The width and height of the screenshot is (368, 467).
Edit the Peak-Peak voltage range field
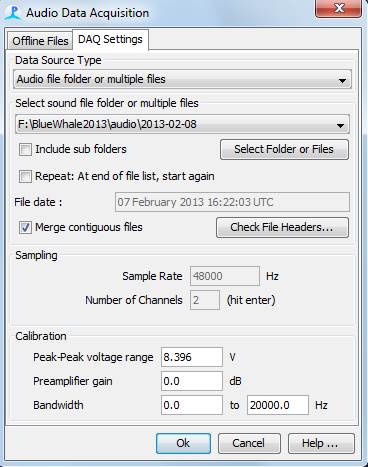pos(192,357)
